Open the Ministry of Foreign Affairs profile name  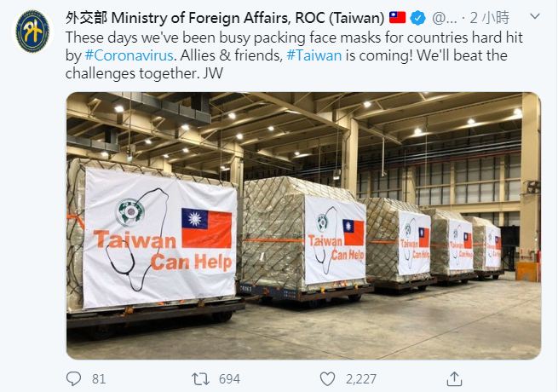pos(225,18)
